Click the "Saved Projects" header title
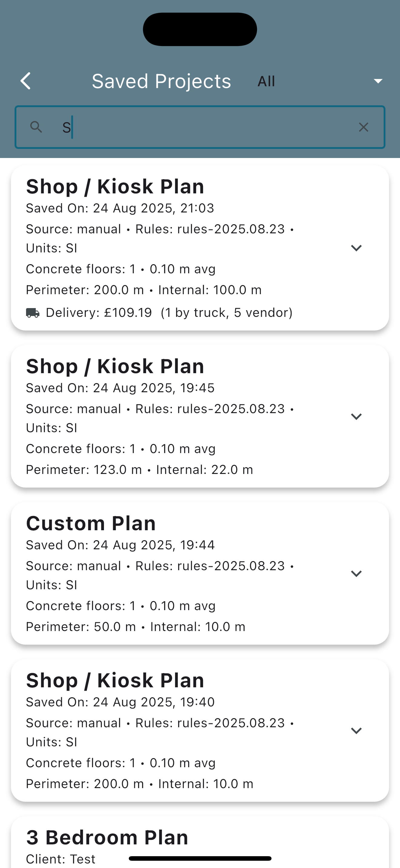This screenshot has width=400, height=868. click(x=161, y=81)
